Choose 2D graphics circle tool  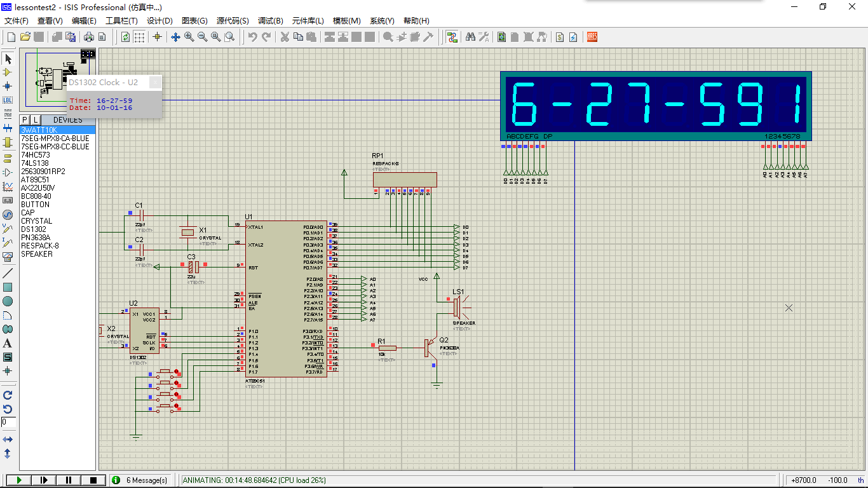point(8,301)
